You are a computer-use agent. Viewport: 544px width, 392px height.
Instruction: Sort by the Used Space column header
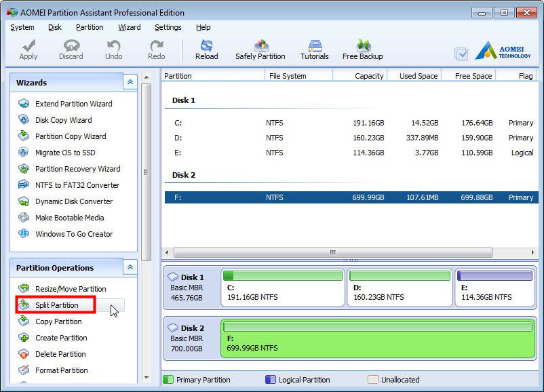click(414, 76)
